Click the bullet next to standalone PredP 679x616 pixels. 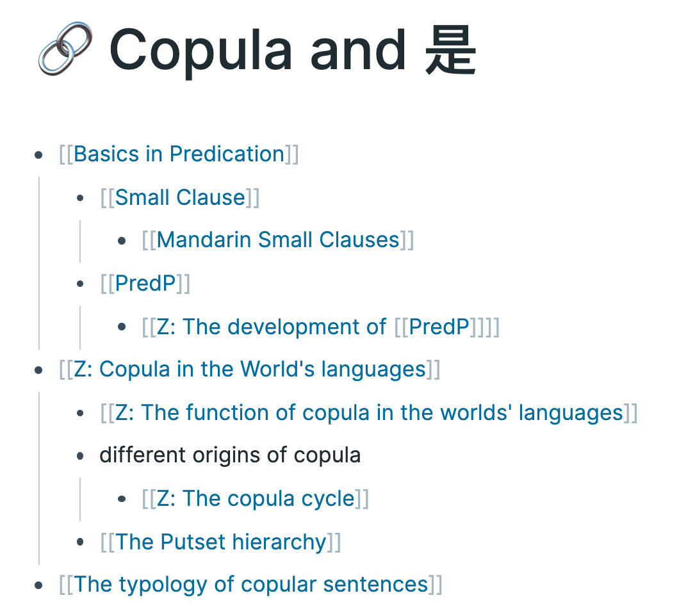(x=80, y=284)
